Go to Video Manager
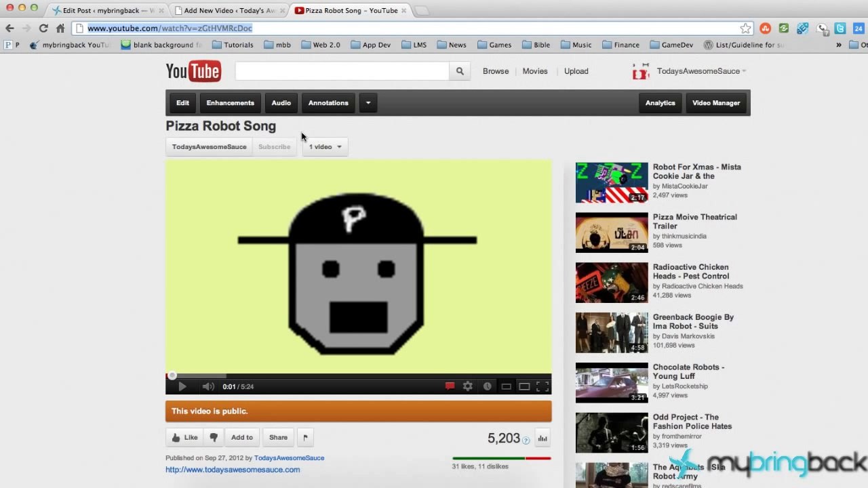 click(x=716, y=103)
